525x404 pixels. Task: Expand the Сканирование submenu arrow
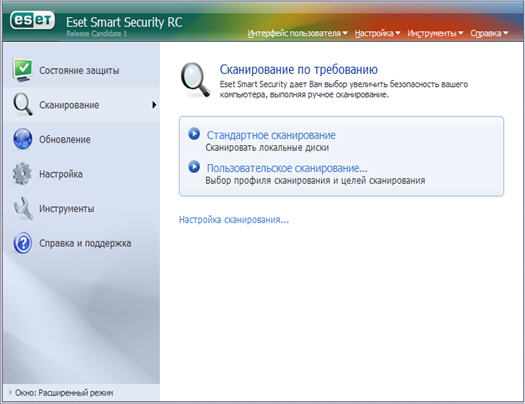(154, 105)
